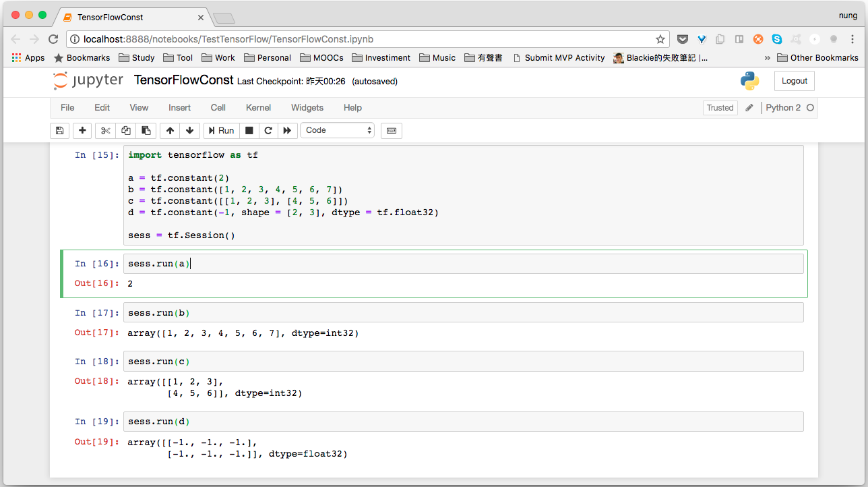Click inside the sess.run(b) input cell
The image size is (868, 487).
pos(464,313)
